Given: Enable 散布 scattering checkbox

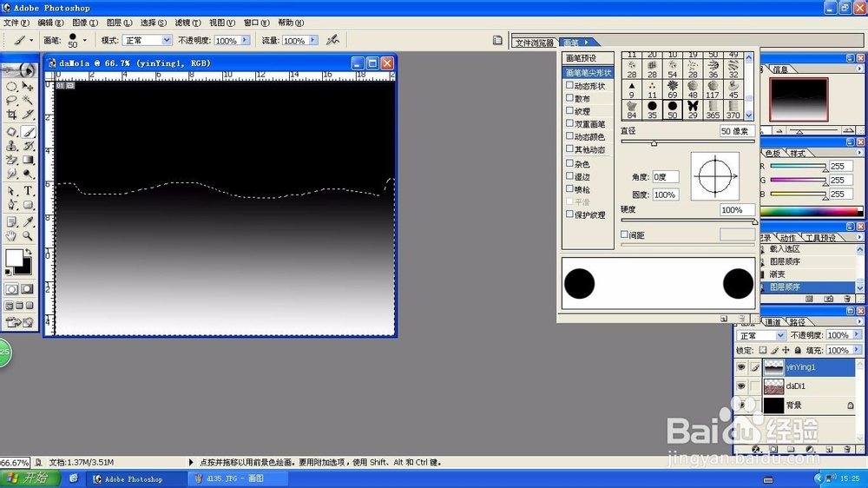Looking at the screenshot, I should [x=569, y=98].
